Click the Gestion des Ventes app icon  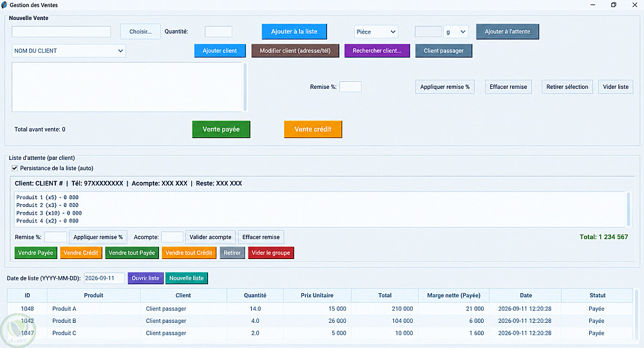point(4,5)
